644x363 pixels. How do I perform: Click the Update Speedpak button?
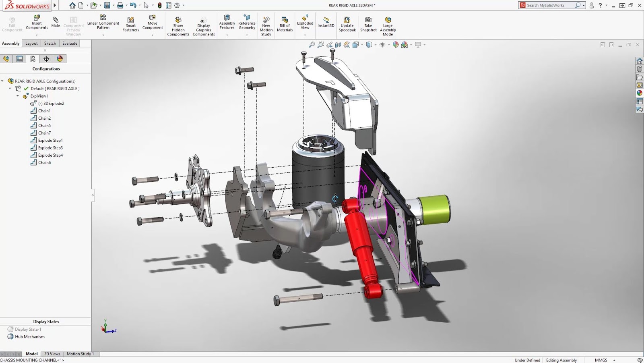pyautogui.click(x=347, y=24)
